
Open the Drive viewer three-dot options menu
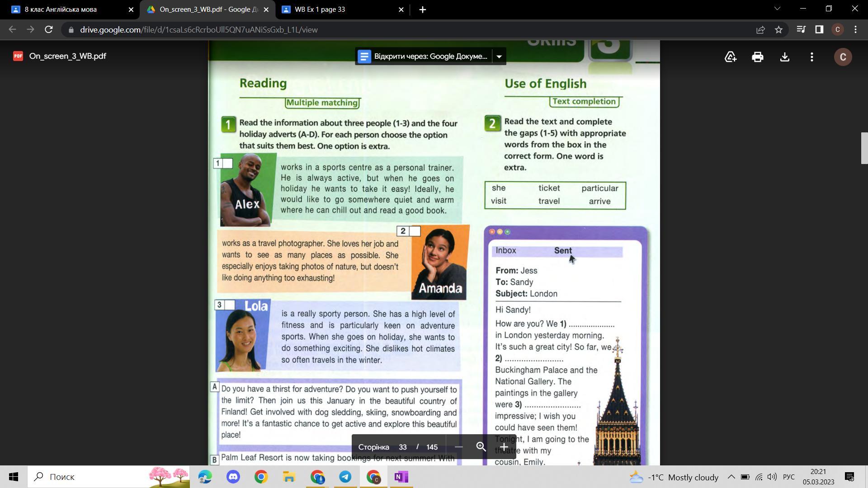point(812,57)
